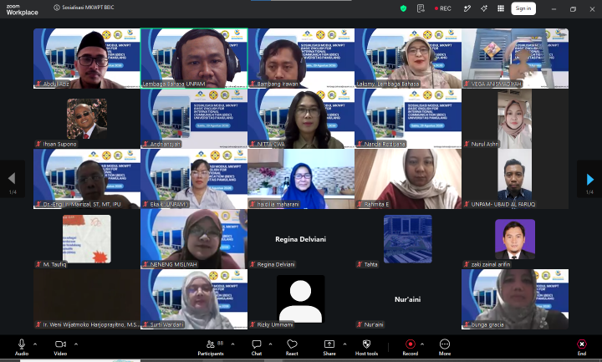Click the green encryption shield icon
The image size is (602, 362).
[403, 8]
